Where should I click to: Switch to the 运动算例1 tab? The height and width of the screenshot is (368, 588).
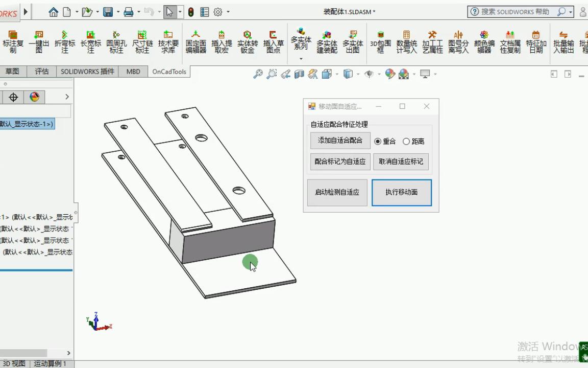tap(49, 363)
